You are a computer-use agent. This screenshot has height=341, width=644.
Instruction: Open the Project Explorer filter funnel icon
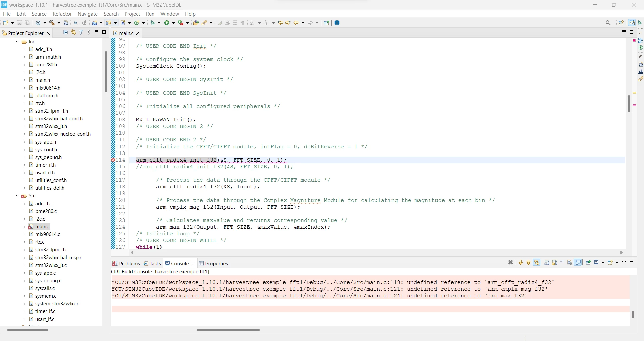coord(81,32)
